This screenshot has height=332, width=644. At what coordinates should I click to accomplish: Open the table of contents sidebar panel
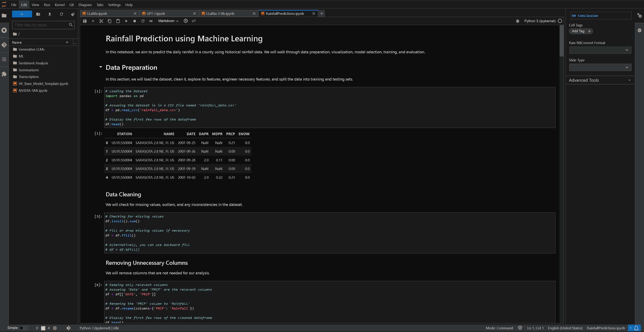pyautogui.click(x=4, y=59)
